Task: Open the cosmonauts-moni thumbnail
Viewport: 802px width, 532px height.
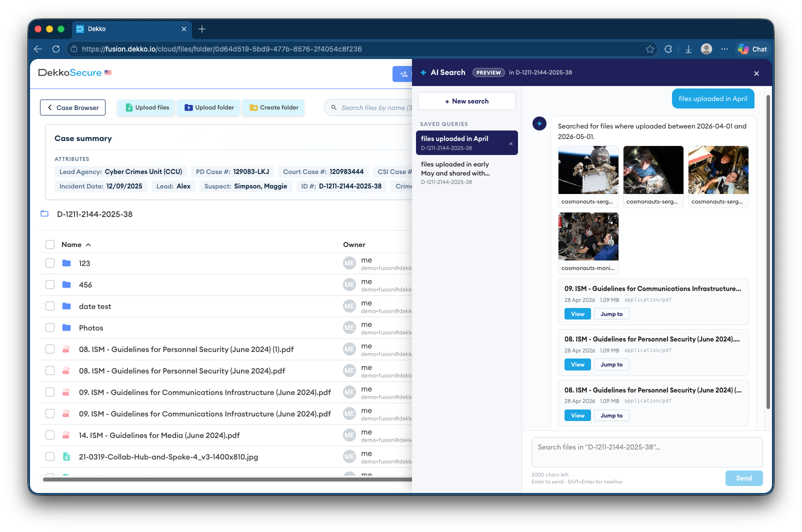Action: [x=588, y=243]
